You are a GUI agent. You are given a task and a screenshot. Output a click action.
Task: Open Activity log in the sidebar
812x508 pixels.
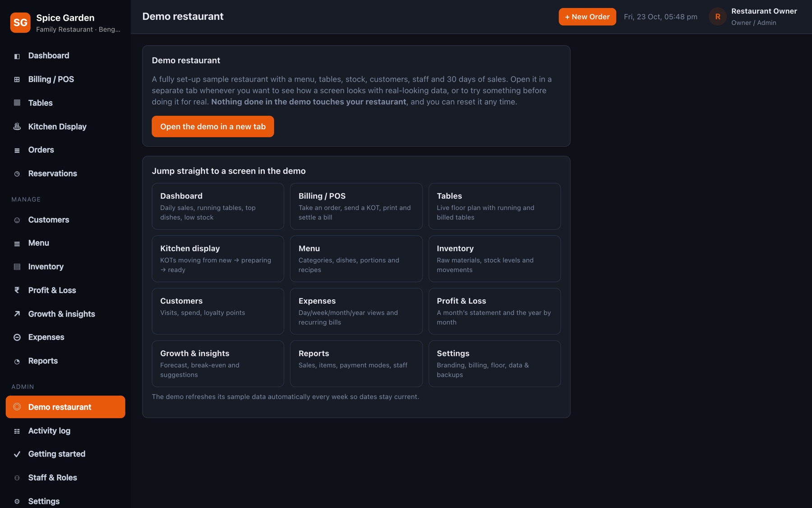point(65,431)
